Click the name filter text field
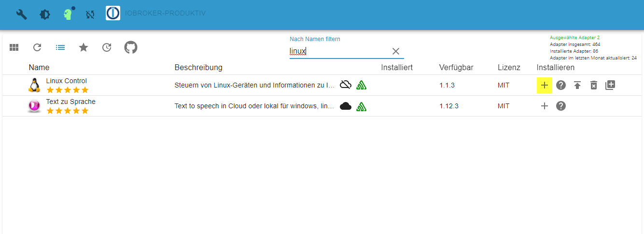This screenshot has height=234, width=644. [338, 51]
